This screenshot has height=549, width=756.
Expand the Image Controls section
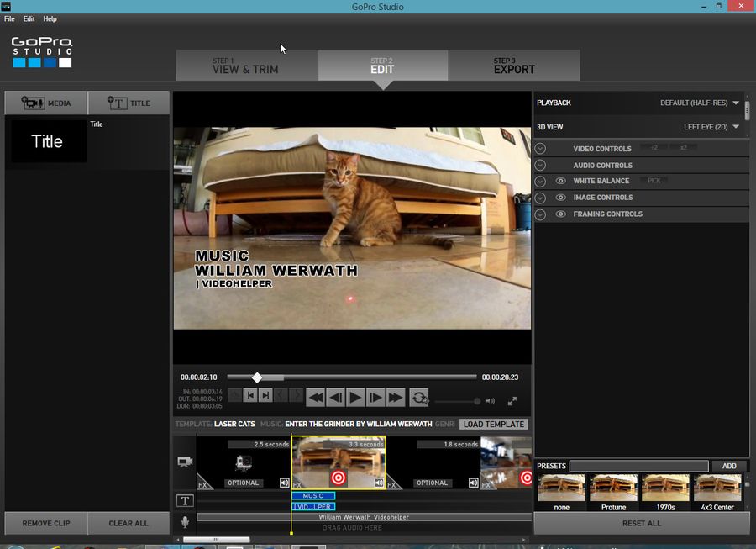point(540,198)
